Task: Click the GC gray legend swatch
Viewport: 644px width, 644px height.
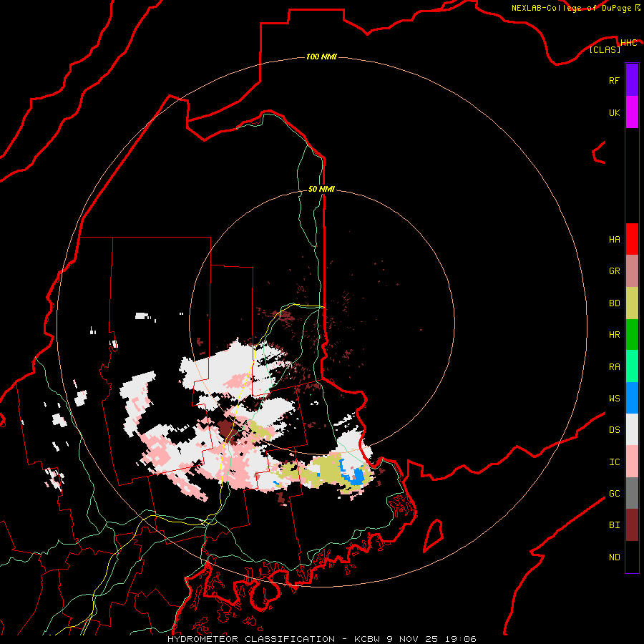Action: pos(632,493)
